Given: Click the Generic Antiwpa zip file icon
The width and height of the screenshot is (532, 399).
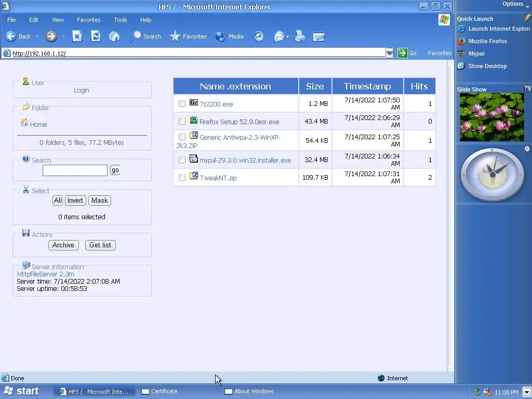Looking at the screenshot, I should (x=194, y=135).
